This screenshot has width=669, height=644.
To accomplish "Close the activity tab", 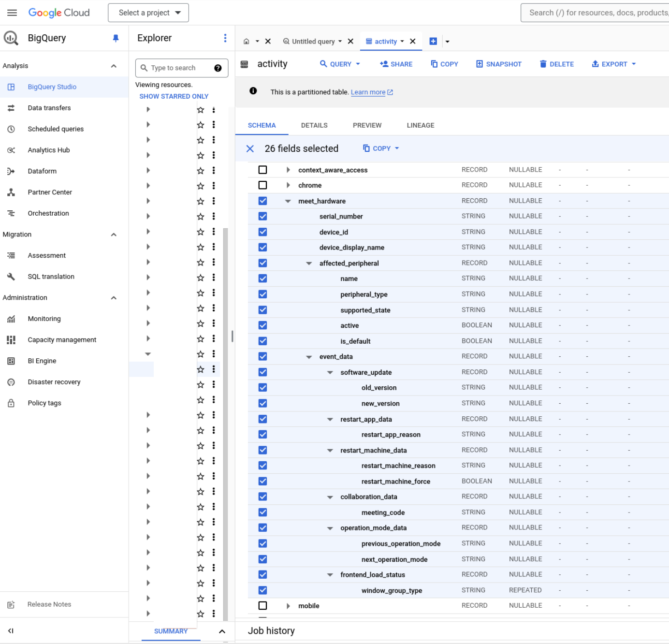I will coord(413,42).
